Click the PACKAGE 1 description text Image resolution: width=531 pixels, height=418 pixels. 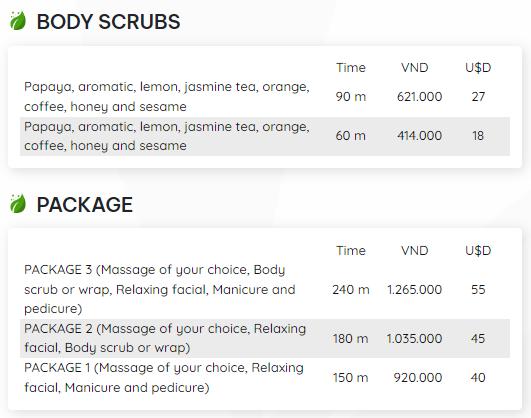164,377
